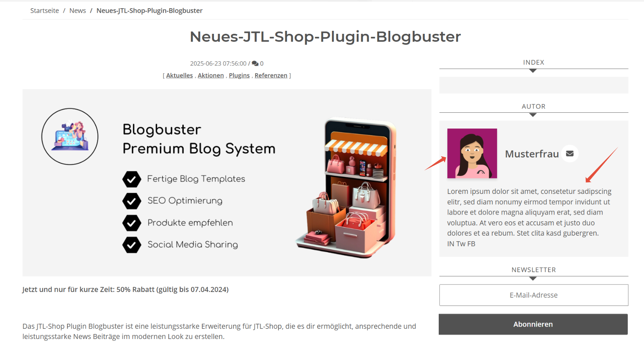Open the Aktionen category link
Image resolution: width=644 pixels, height=342 pixels.
tap(211, 76)
